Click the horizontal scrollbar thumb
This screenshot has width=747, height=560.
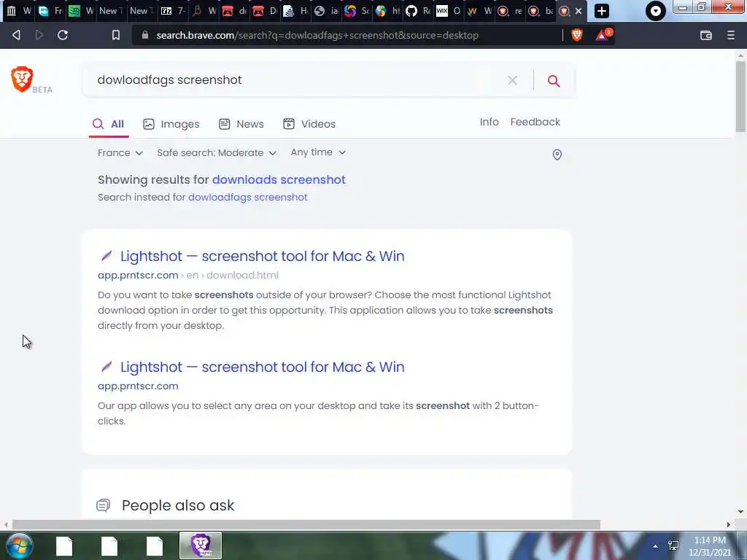(x=306, y=524)
